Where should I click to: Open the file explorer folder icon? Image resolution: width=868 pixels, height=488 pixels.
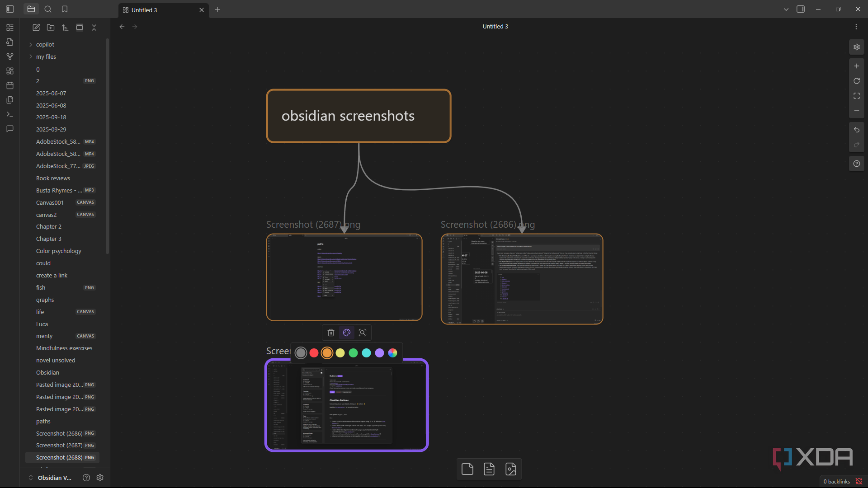[x=31, y=9]
